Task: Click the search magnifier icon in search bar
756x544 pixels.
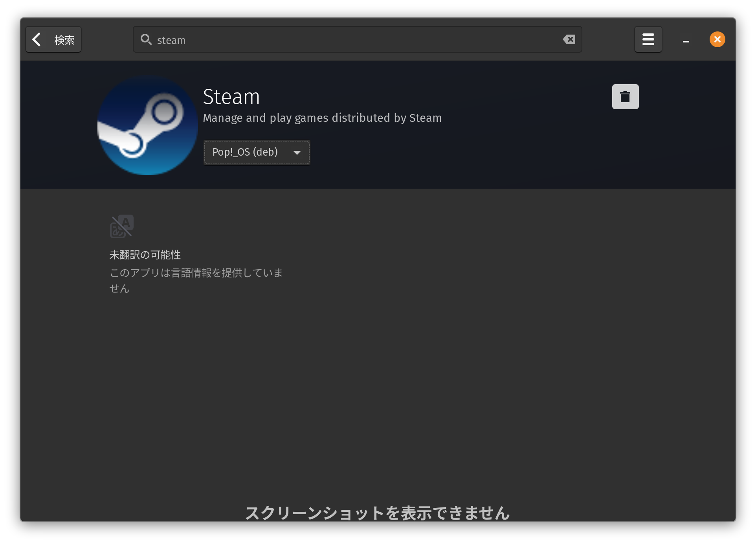Action: click(146, 39)
